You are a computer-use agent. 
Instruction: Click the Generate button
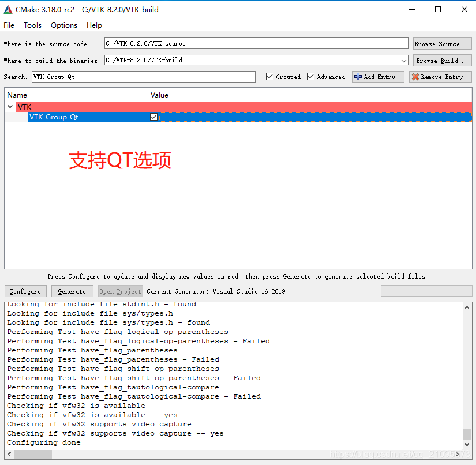(x=72, y=291)
